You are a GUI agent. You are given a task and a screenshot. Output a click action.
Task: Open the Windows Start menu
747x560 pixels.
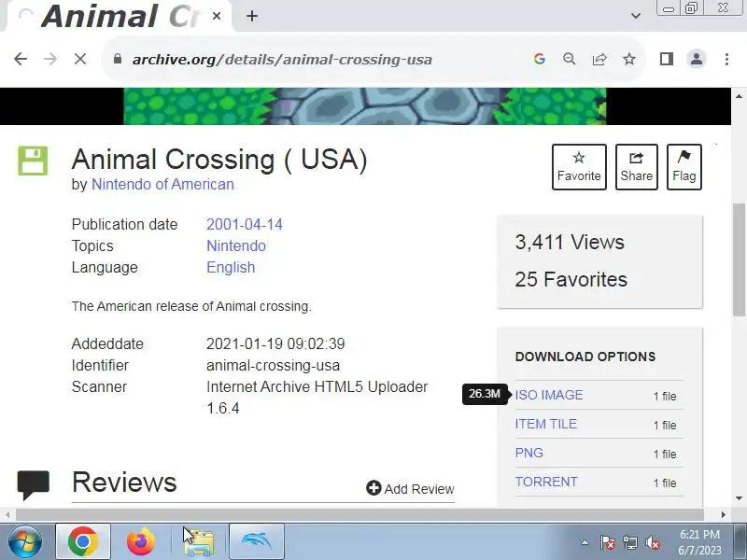click(25, 542)
